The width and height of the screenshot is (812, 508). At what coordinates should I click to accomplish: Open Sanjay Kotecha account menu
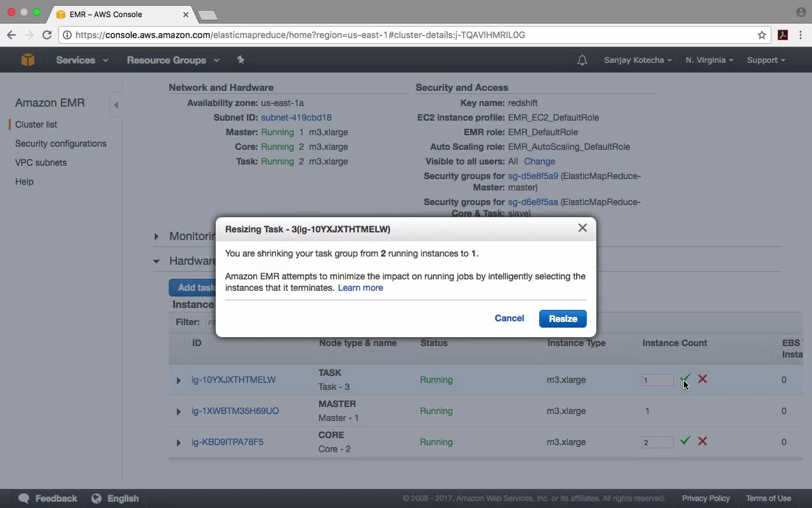(x=638, y=60)
